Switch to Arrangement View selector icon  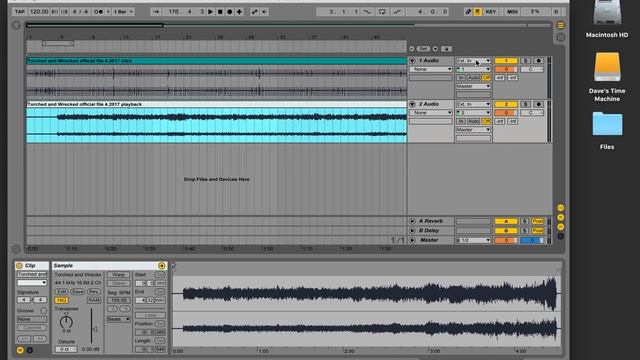click(560, 25)
